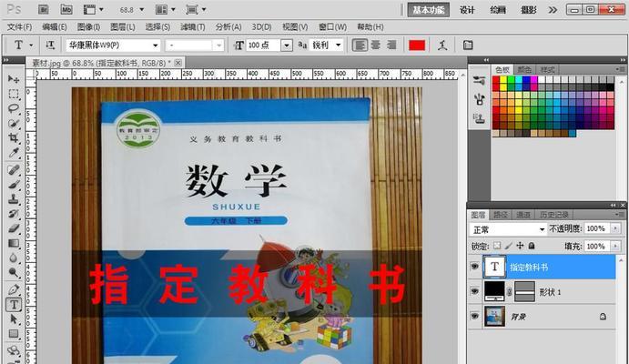Select the Path Selection tool
This screenshot has width=629, height=364.
point(14,319)
